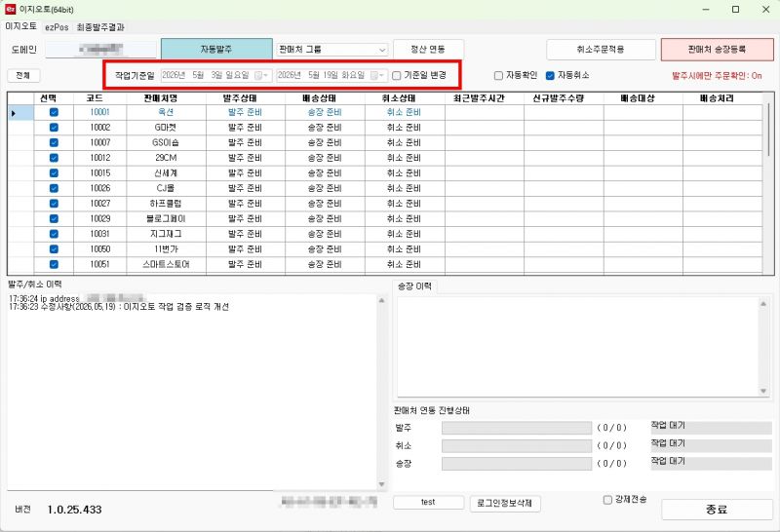The width and height of the screenshot is (780, 532).
Task: Select the 지그재그 seller name cell
Action: [166, 234]
